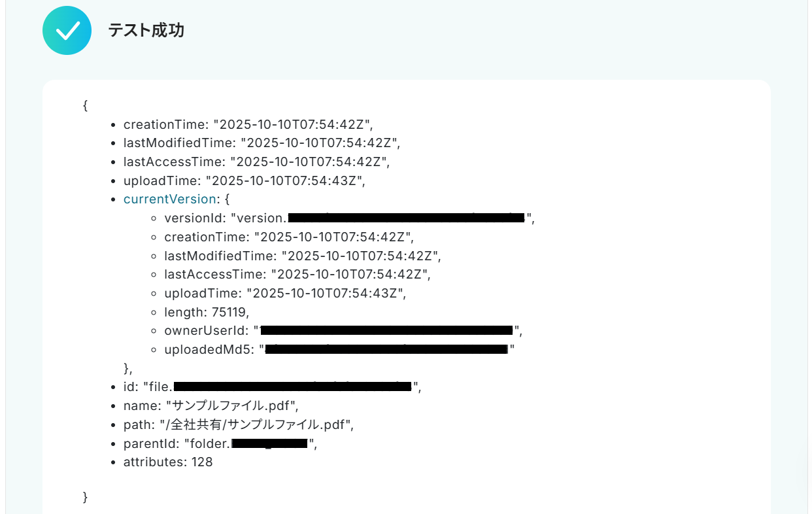Click the closing curly brace at bottom
Screen dimensions: 812x514
pos(86,497)
